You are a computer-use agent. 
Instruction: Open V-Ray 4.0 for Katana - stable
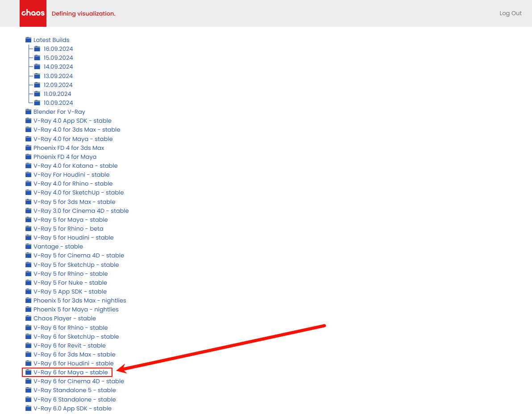(75, 166)
